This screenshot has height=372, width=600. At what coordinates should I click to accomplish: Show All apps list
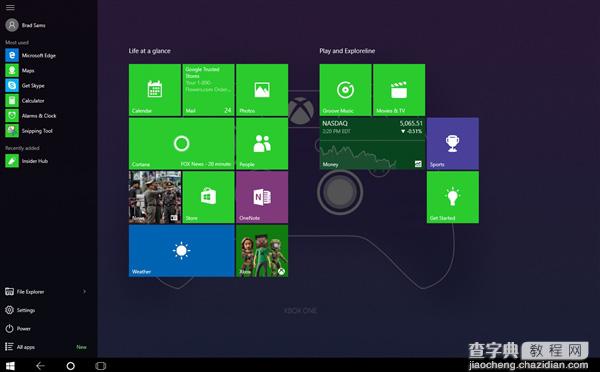(20, 347)
